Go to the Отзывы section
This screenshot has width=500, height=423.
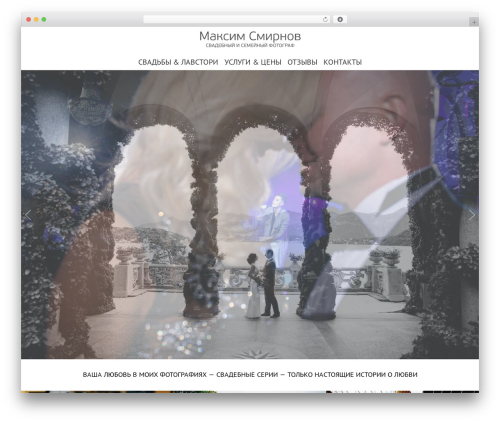pyautogui.click(x=302, y=62)
